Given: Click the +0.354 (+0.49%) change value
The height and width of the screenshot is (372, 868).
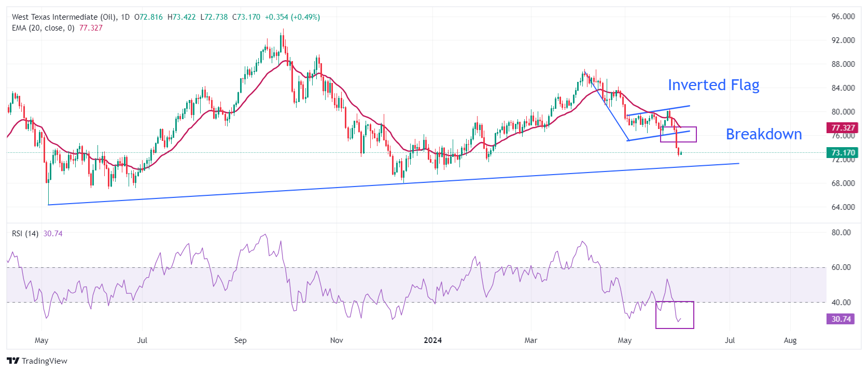Looking at the screenshot, I should [x=292, y=17].
